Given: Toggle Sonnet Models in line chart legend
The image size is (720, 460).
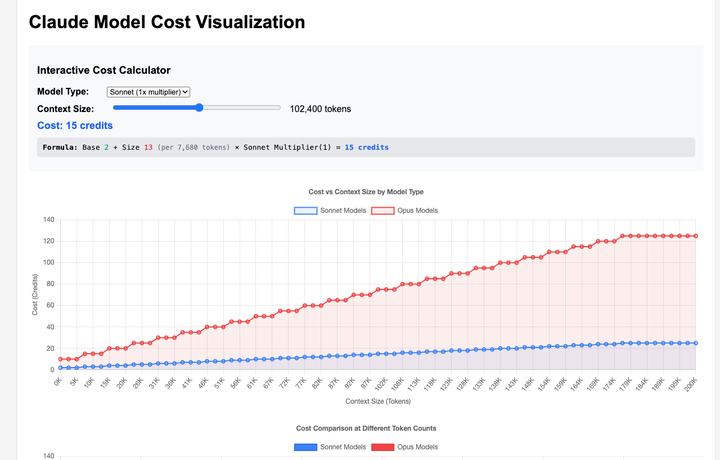Looking at the screenshot, I should coord(330,210).
